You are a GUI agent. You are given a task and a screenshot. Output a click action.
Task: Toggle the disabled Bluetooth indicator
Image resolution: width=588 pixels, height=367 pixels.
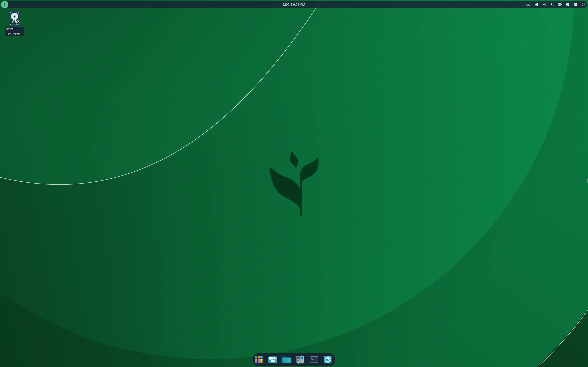pos(576,4)
